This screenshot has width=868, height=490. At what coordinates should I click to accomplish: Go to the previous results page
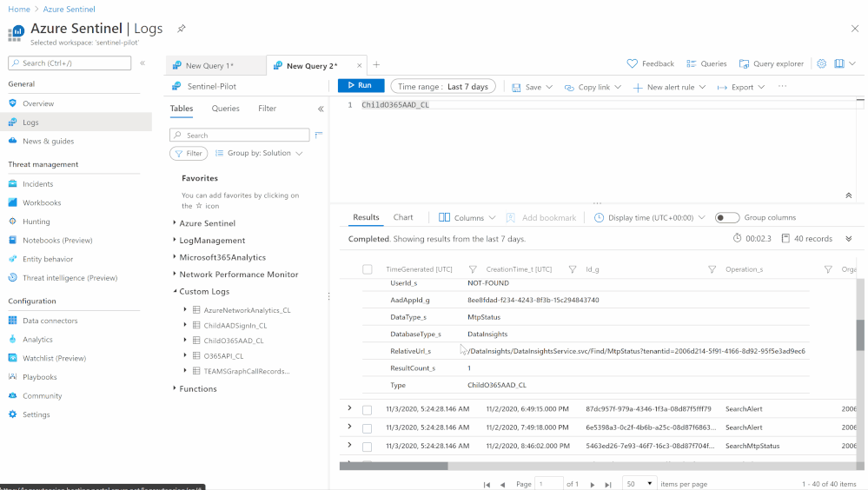point(503,485)
